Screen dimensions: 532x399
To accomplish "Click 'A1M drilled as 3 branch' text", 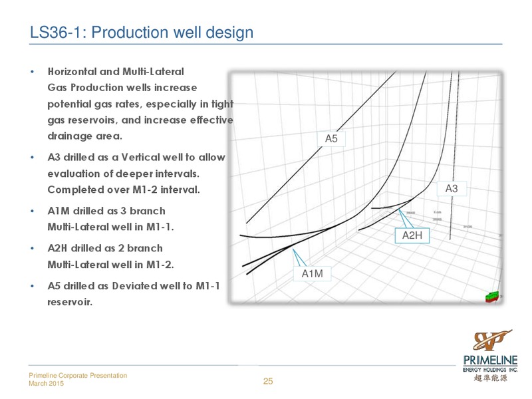I will (x=106, y=211).
